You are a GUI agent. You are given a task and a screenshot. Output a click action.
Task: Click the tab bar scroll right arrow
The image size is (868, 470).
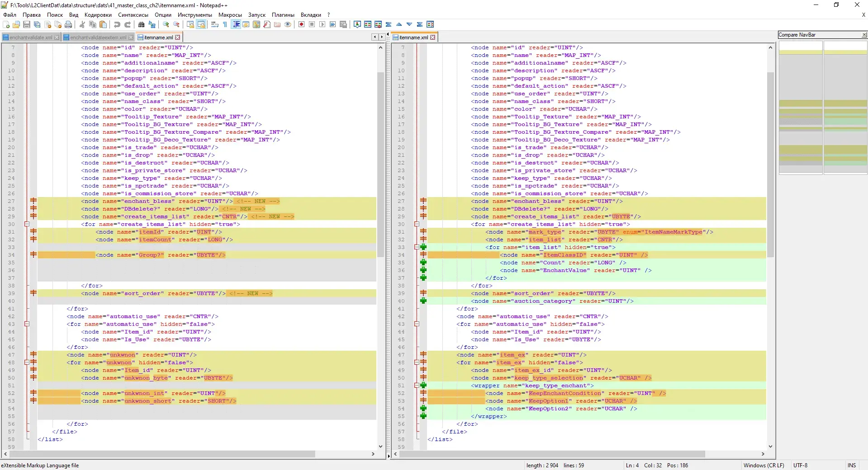[382, 37]
